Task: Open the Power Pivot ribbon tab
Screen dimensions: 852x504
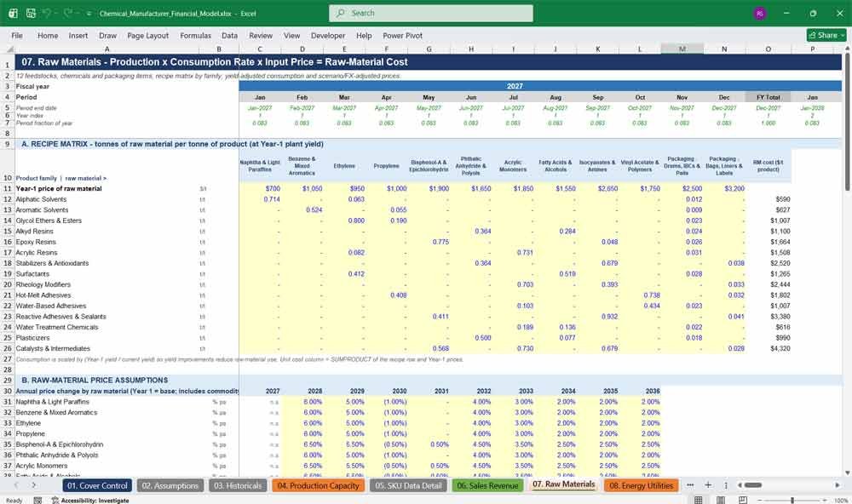Action: [x=403, y=35]
